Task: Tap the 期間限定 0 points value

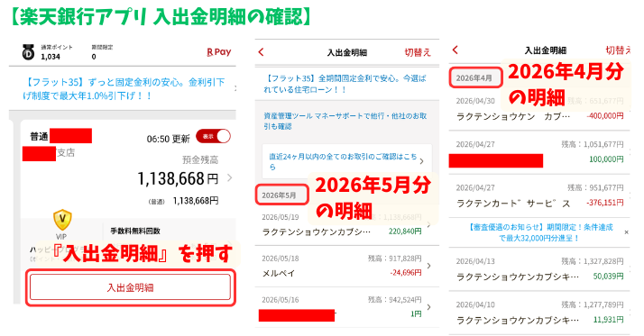Action: pyautogui.click(x=94, y=57)
